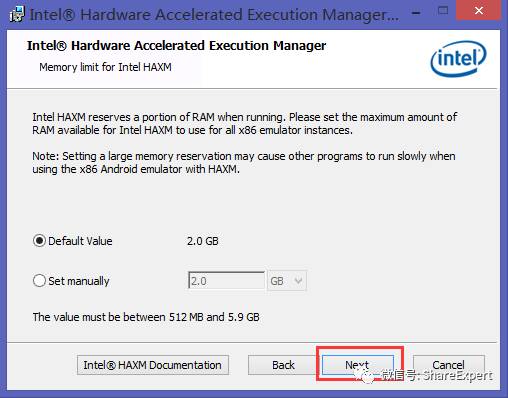Click Next to continue installation
Screen dimensions: 508x398
(x=357, y=365)
